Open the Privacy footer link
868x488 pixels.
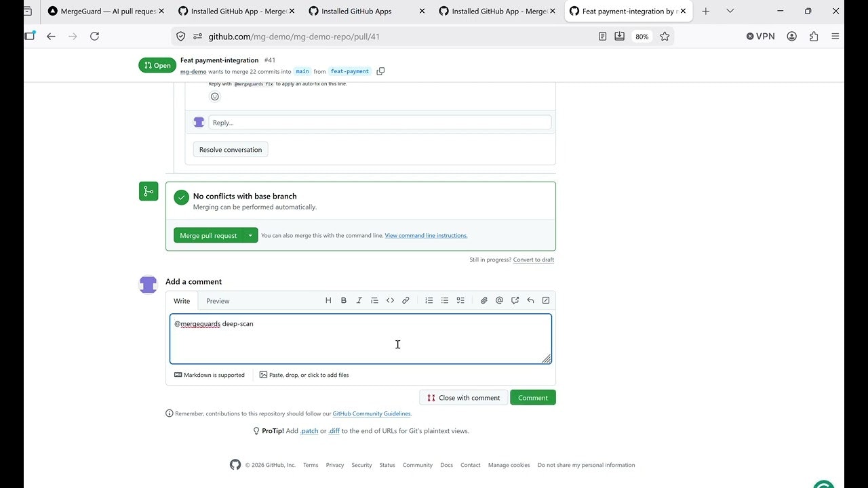point(335,465)
